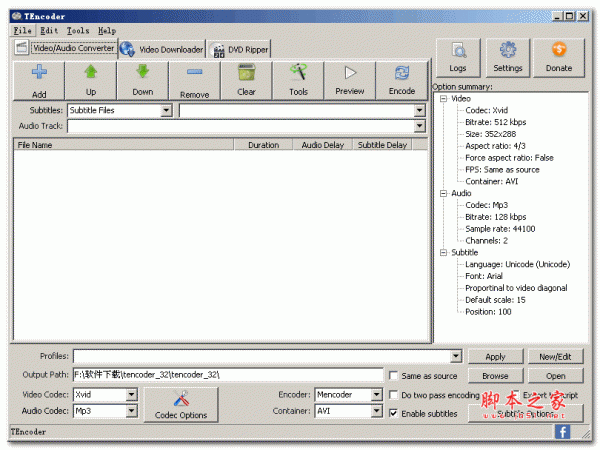Open the subtitle file selection dropdown
The height and width of the screenshot is (450, 600).
click(x=419, y=111)
